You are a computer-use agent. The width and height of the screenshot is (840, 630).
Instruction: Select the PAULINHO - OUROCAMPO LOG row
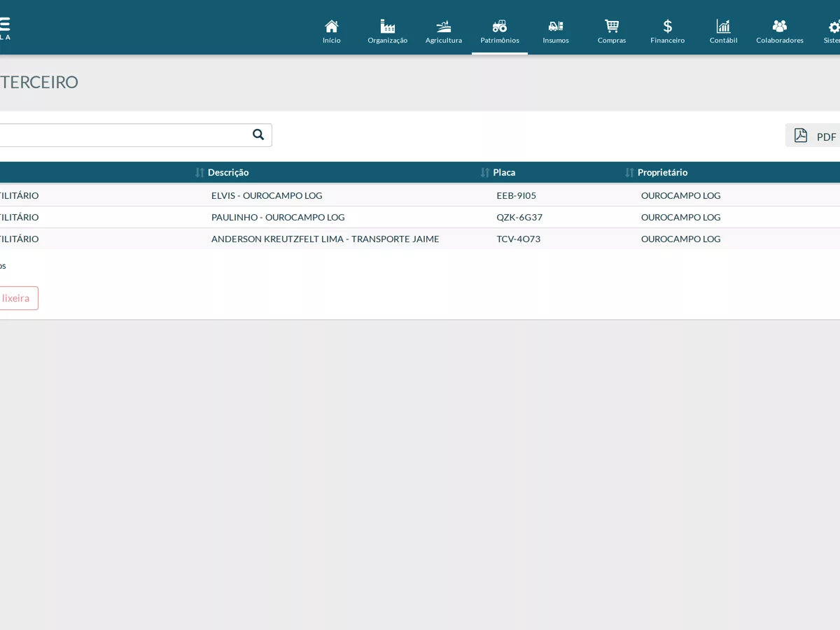(420, 217)
